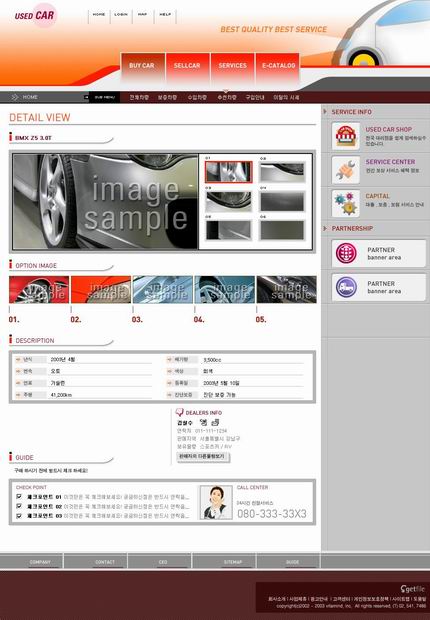The image size is (430, 620).
Task: Open the Buy Car tab
Action: pyautogui.click(x=142, y=66)
